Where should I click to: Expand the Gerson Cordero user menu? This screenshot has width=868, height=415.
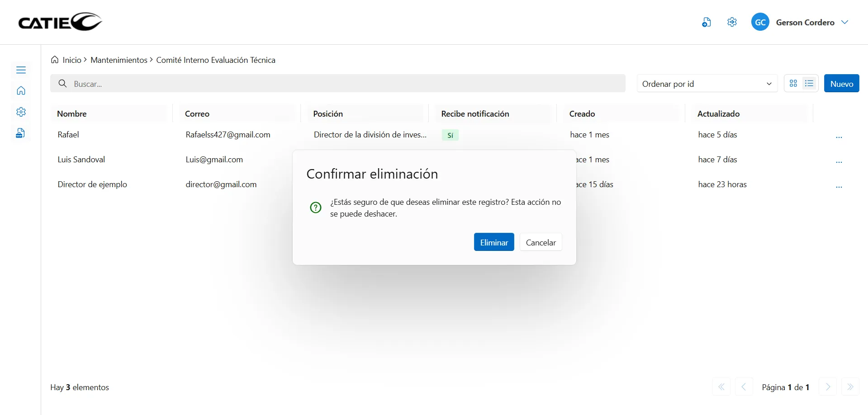(x=844, y=22)
